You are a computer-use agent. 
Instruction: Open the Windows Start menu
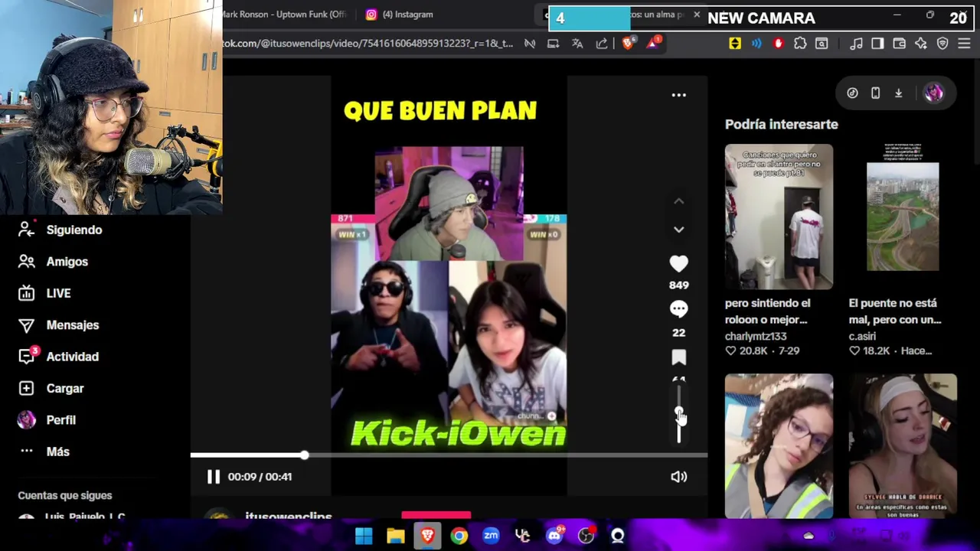(x=364, y=536)
